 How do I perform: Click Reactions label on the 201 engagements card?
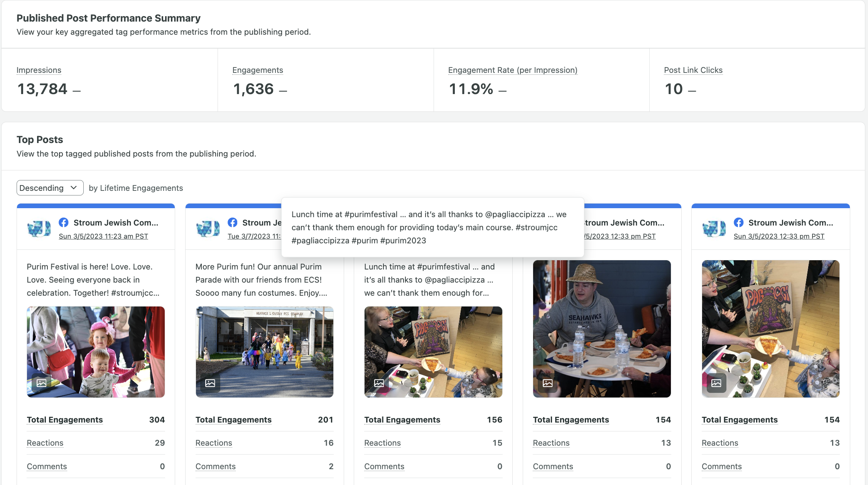pyautogui.click(x=213, y=443)
